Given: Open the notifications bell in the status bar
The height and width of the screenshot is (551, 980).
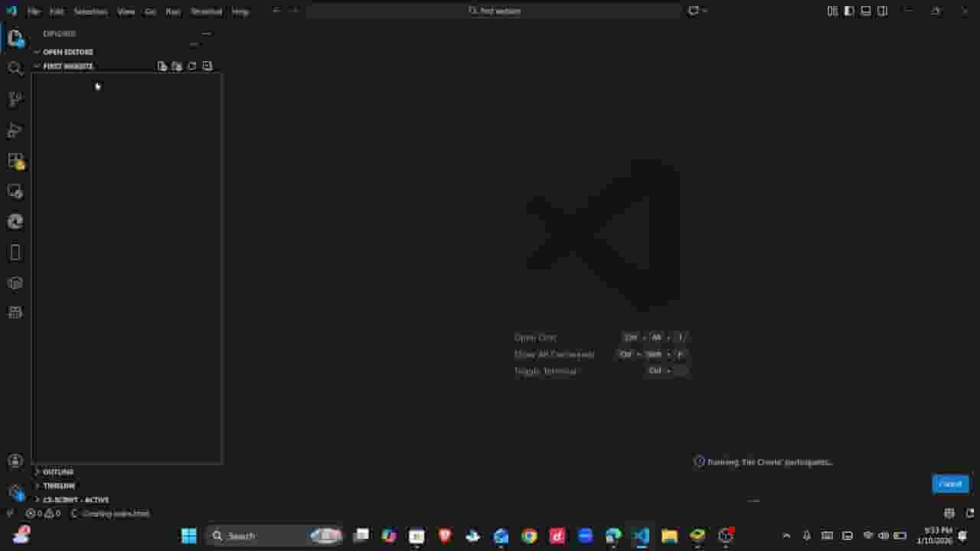Looking at the screenshot, I should pos(969,514).
